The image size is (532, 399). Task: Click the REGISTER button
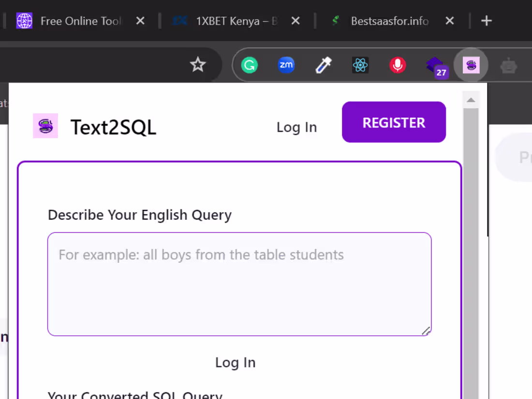394,122
